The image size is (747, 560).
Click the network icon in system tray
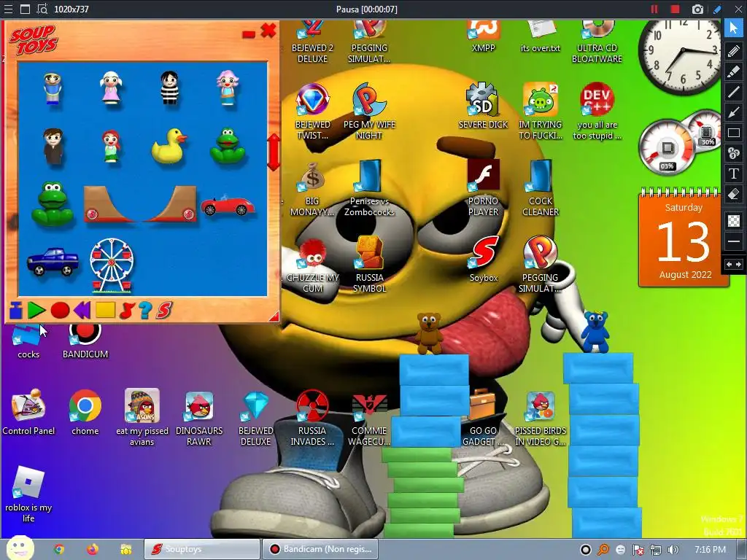point(656,550)
